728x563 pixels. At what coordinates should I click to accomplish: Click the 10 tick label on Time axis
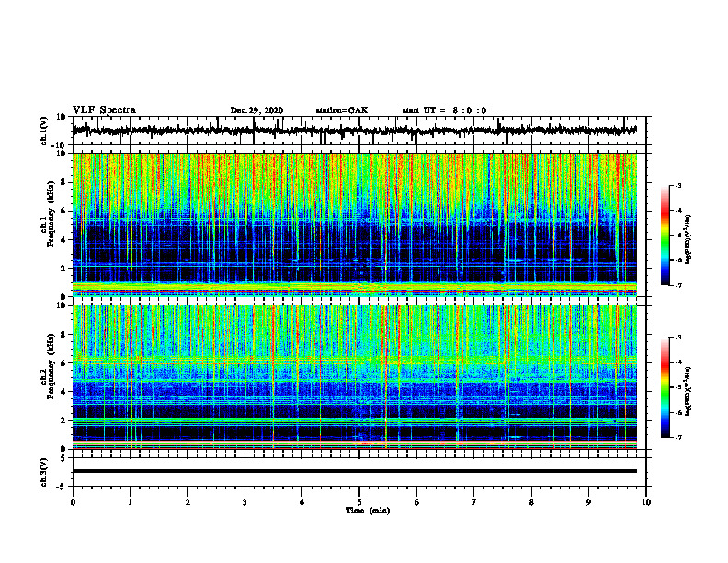pyautogui.click(x=646, y=502)
